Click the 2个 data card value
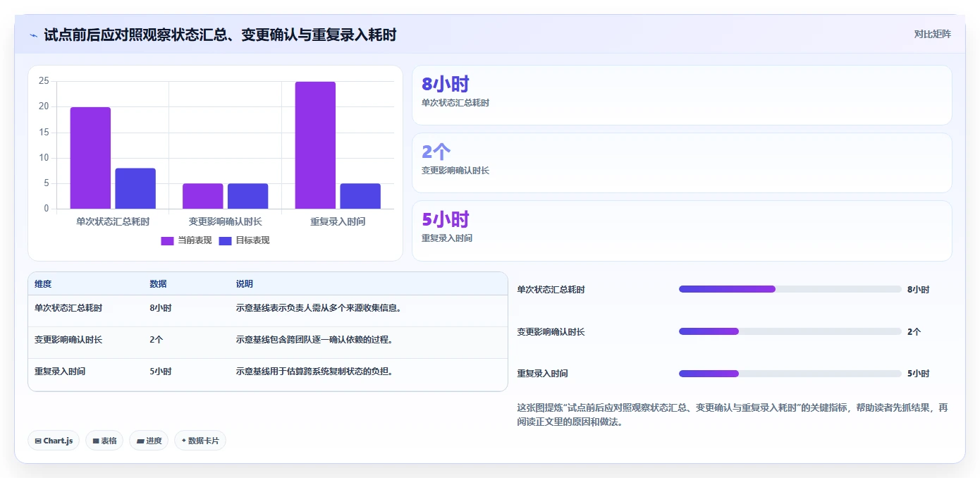 (x=436, y=152)
